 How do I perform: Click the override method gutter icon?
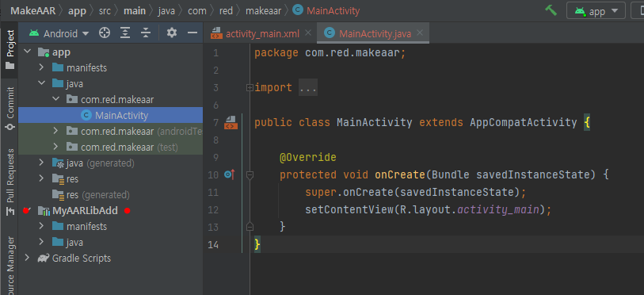coord(229,175)
